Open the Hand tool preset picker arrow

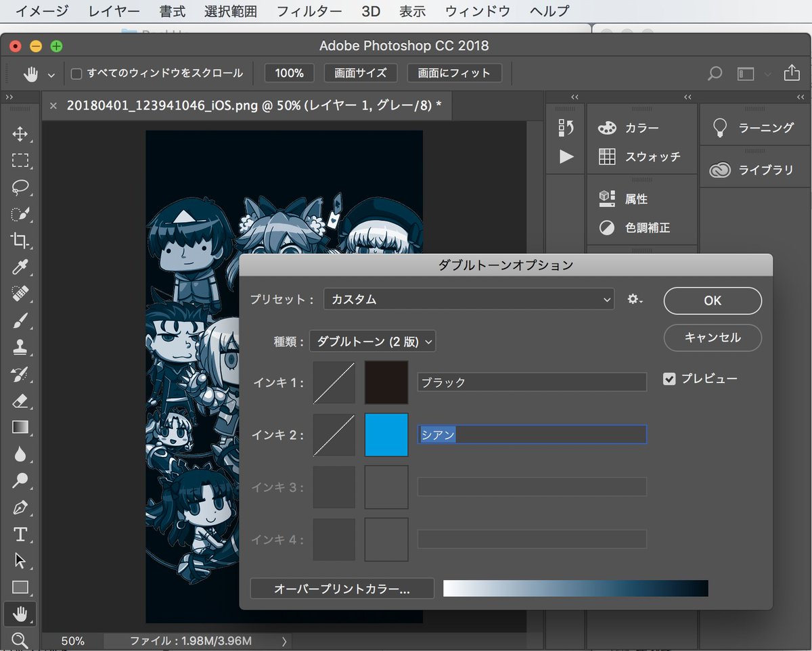[x=51, y=74]
